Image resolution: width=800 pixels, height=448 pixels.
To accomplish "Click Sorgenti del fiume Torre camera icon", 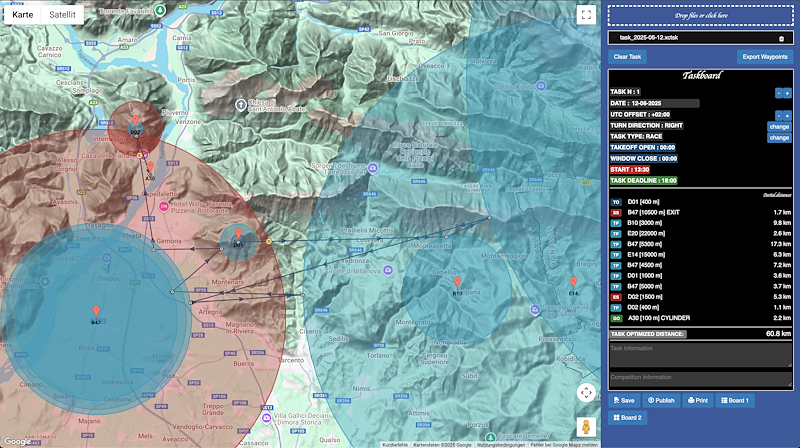I will click(373, 168).
